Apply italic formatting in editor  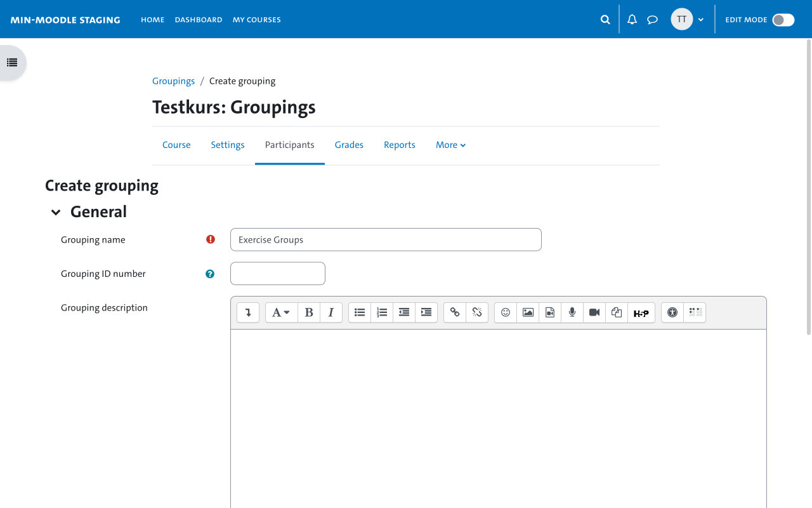[x=331, y=312]
